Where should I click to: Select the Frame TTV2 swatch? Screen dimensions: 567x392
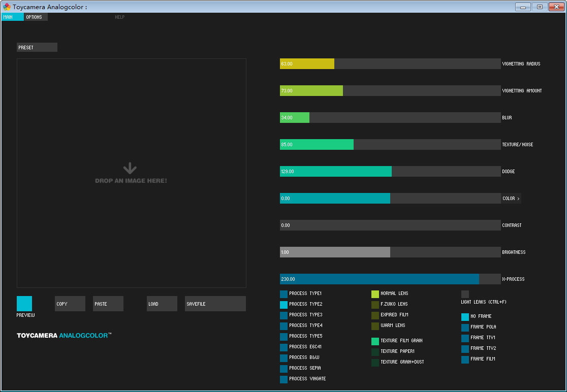(465, 349)
